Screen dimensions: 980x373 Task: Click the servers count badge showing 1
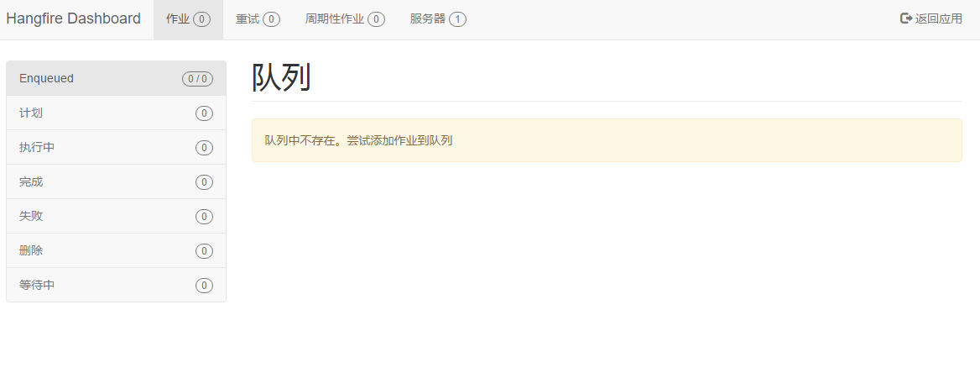[457, 19]
